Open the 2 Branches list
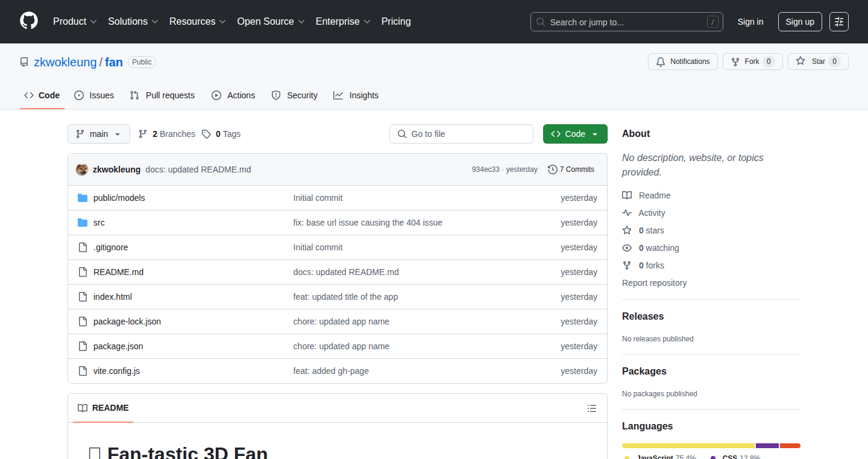Viewport: 868px width, 459px height. (x=167, y=134)
